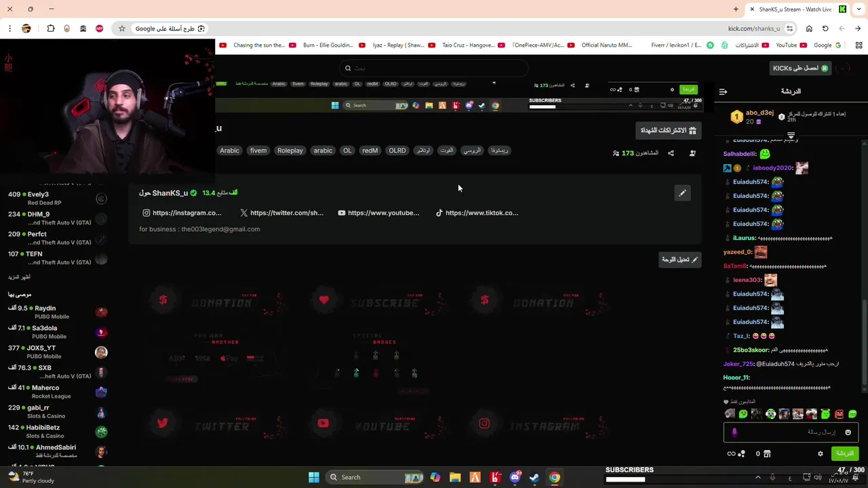Screen dimensions: 868x488
Task: Open the Chrome three-dot menu
Action: (9, 28)
